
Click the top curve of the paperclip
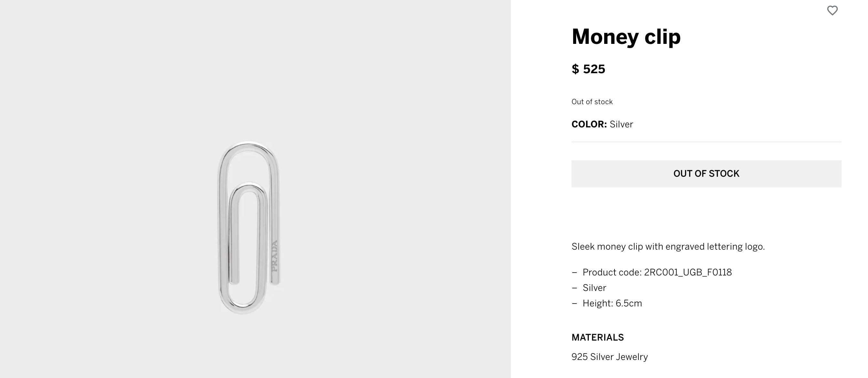[249, 148]
